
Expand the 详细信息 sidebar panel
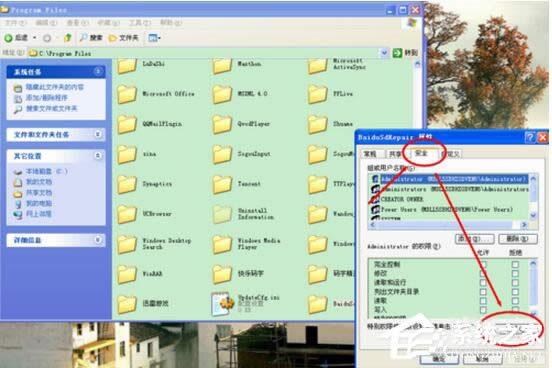(98, 240)
